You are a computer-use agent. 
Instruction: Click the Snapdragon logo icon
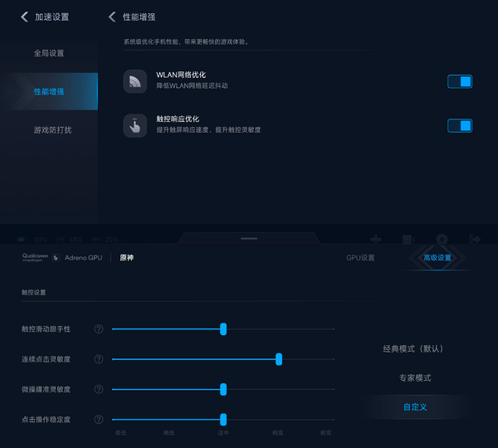click(56, 257)
